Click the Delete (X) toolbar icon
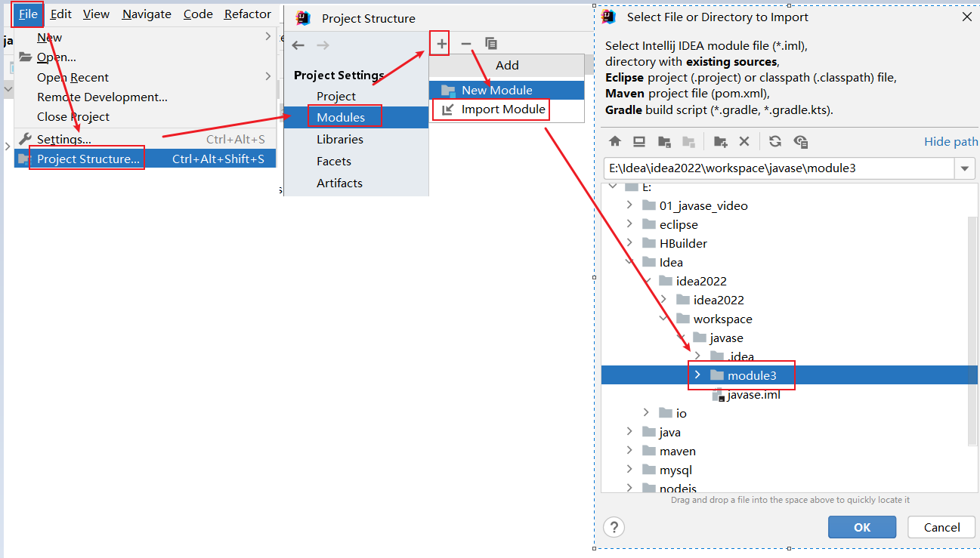Image resolution: width=980 pixels, height=558 pixels. 744,141
